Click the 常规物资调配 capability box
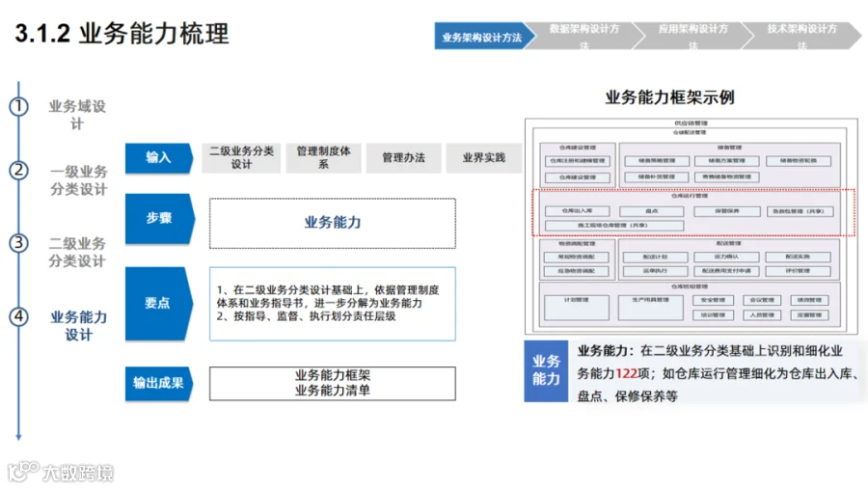The height and width of the screenshot is (489, 868). coord(577,257)
